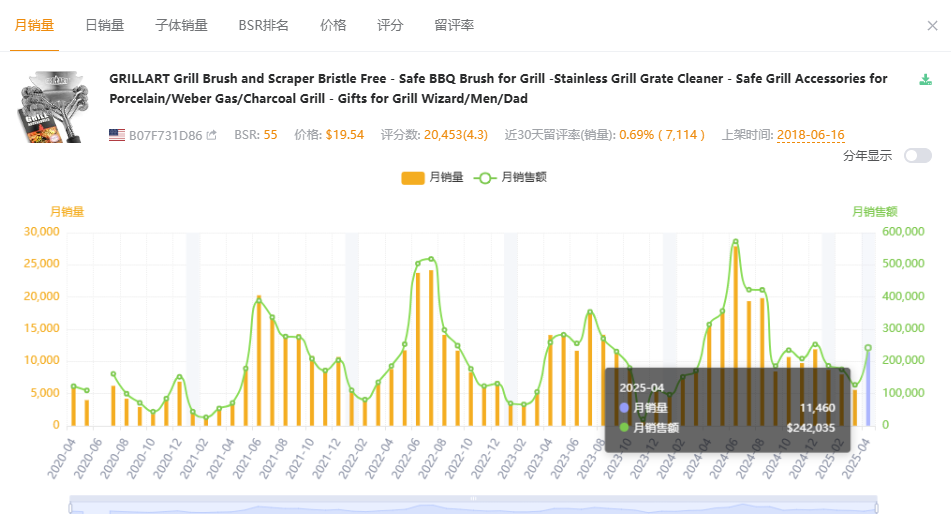Image resolution: width=951 pixels, height=525 pixels.
Task: Click the 2025-04 highlighted bar
Action: tap(868, 388)
